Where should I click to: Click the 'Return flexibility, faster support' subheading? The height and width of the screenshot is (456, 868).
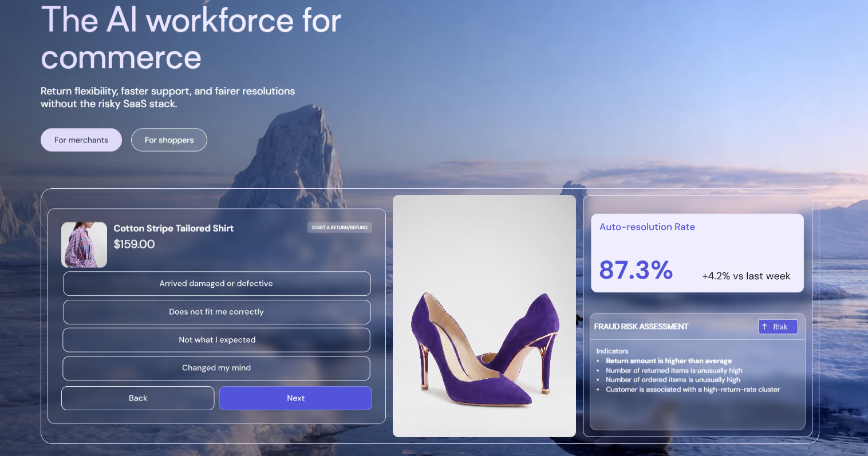168,97
